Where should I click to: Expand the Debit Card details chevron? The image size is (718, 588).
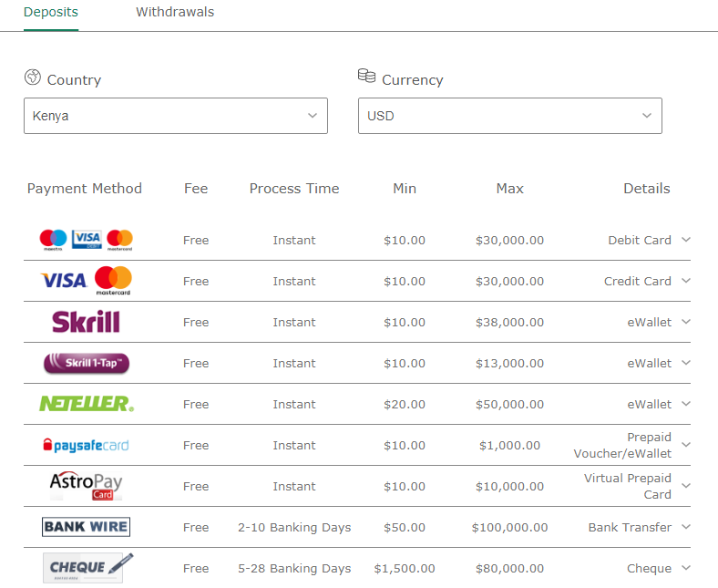coord(686,240)
